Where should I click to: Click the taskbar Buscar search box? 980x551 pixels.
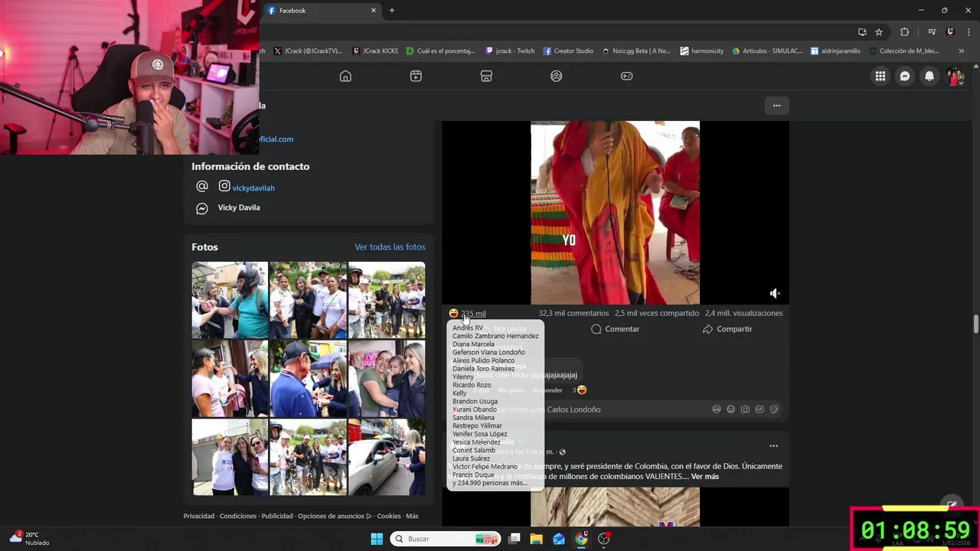[446, 539]
